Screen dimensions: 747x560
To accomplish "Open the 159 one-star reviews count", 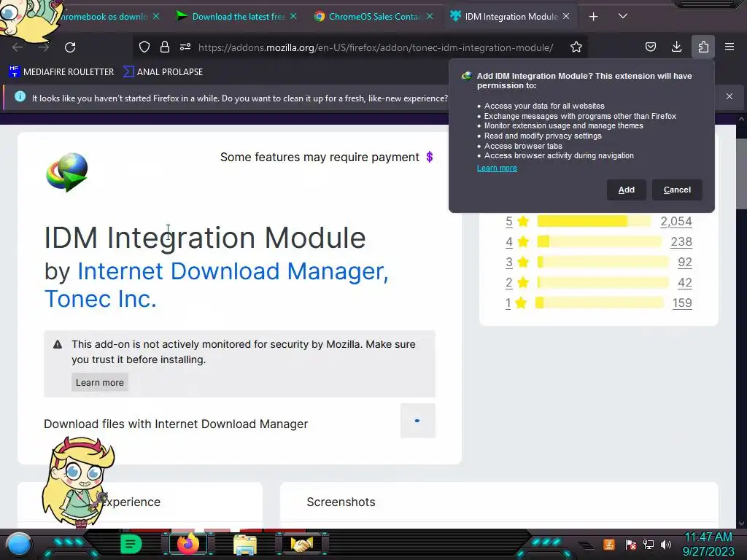I will [x=682, y=303].
